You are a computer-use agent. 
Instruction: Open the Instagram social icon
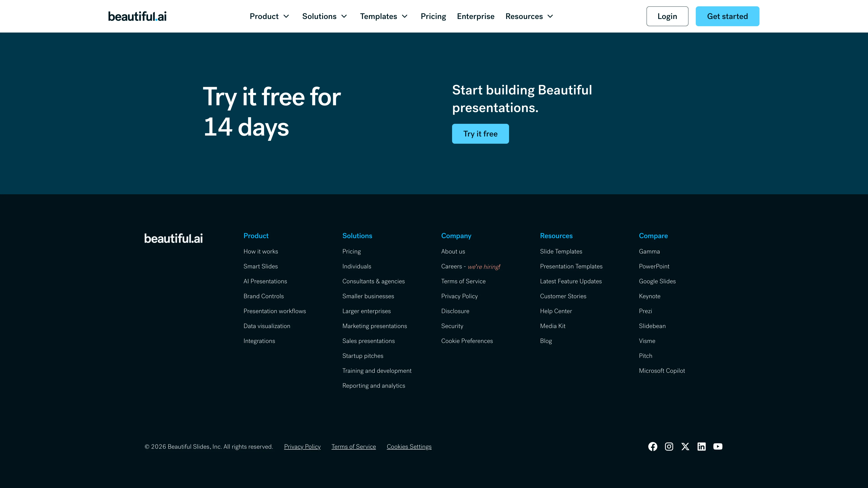(669, 447)
